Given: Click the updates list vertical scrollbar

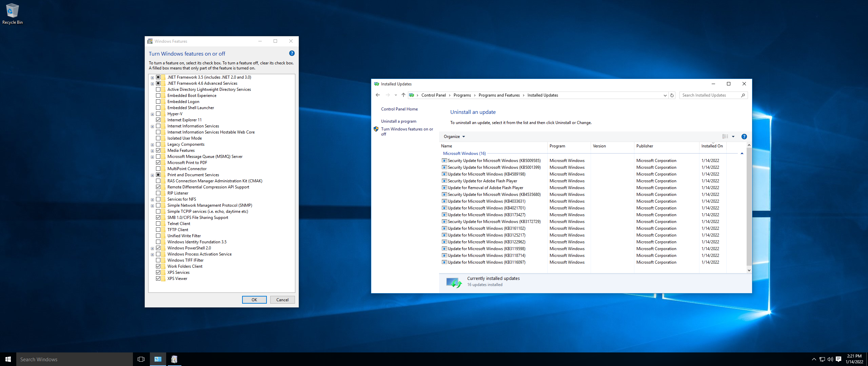Looking at the screenshot, I should [x=749, y=207].
